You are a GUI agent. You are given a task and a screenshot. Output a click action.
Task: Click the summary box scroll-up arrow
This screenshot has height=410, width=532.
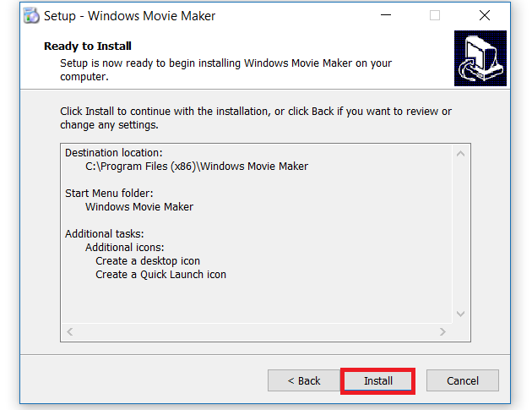click(x=460, y=154)
